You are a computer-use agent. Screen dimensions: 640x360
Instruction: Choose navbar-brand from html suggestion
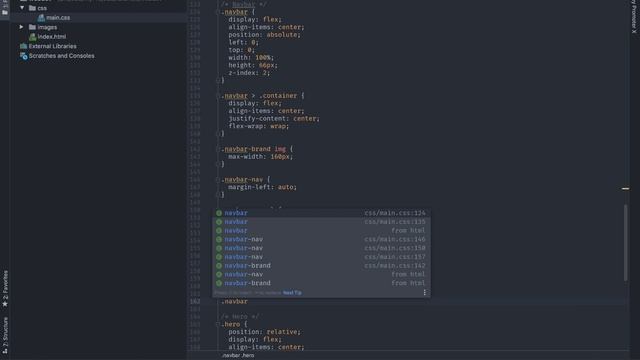(x=321, y=283)
